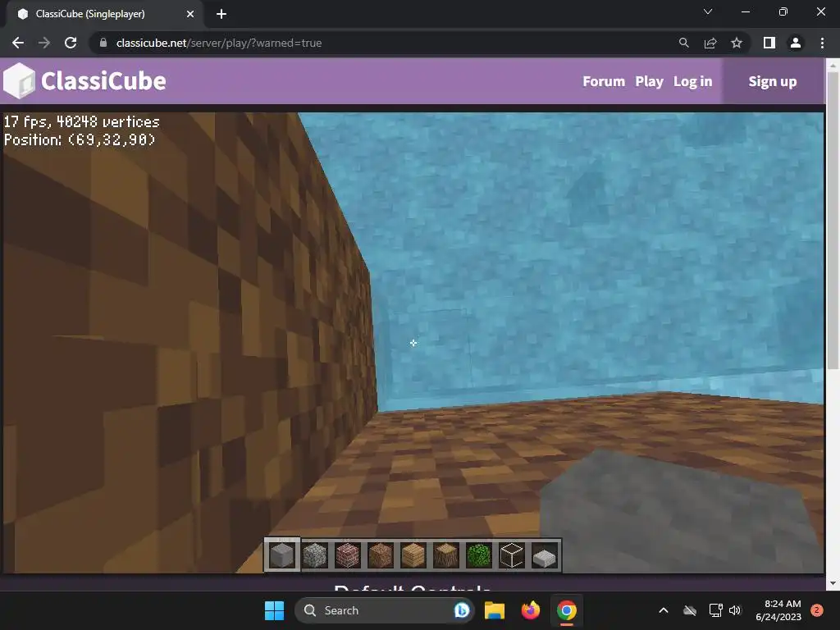This screenshot has width=840, height=630.
Task: Select the stone block in hotbar
Action: (x=282, y=555)
